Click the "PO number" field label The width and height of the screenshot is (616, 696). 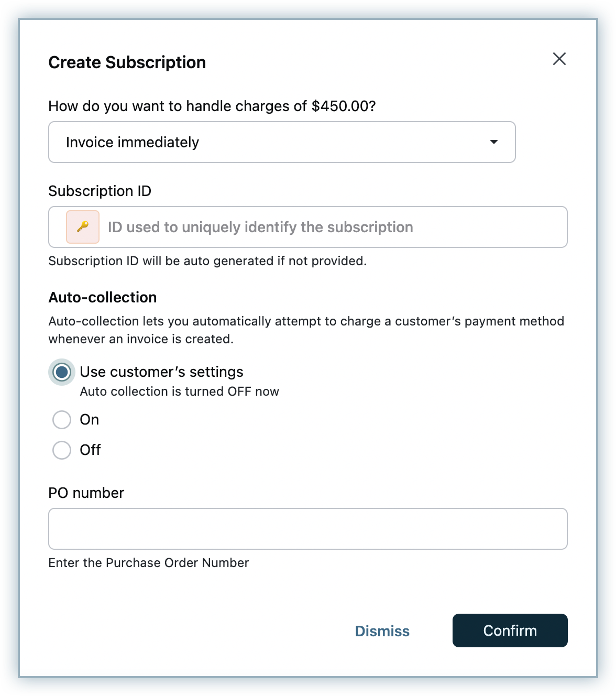coord(86,493)
